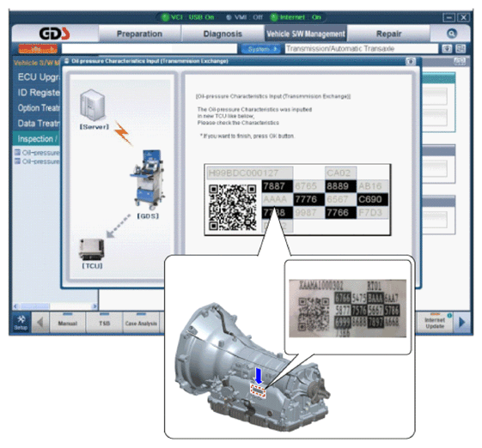Switch to the Diagnosis tab

click(223, 33)
